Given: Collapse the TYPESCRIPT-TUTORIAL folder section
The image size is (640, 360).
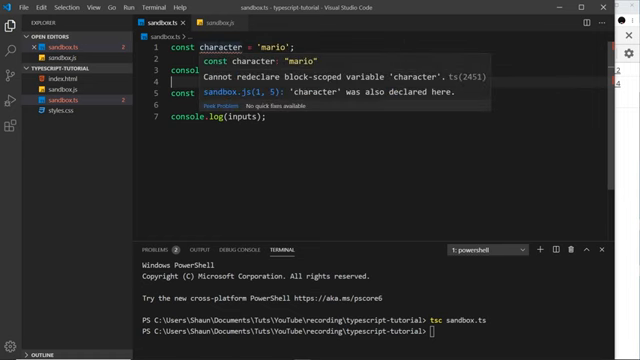Looking at the screenshot, I should click(60, 68).
